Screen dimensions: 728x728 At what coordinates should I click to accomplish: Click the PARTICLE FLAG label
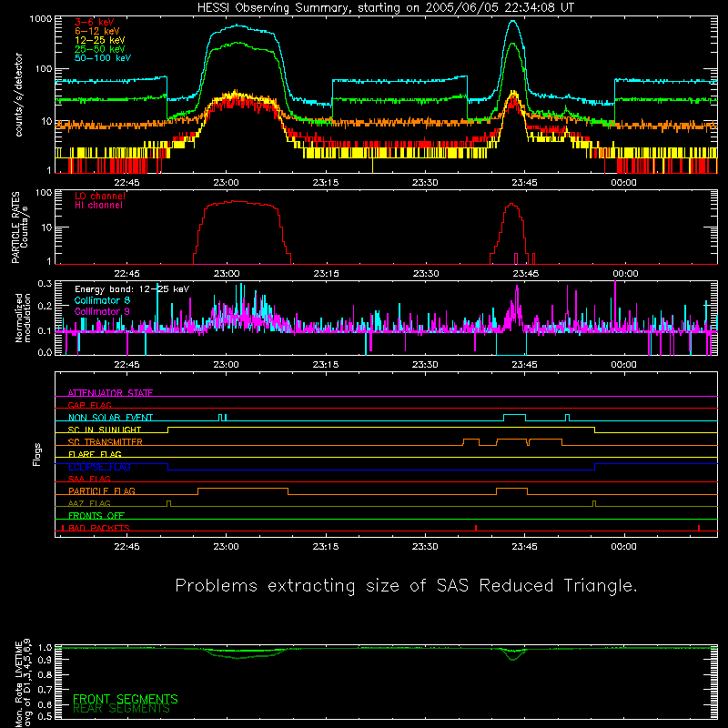tap(102, 491)
